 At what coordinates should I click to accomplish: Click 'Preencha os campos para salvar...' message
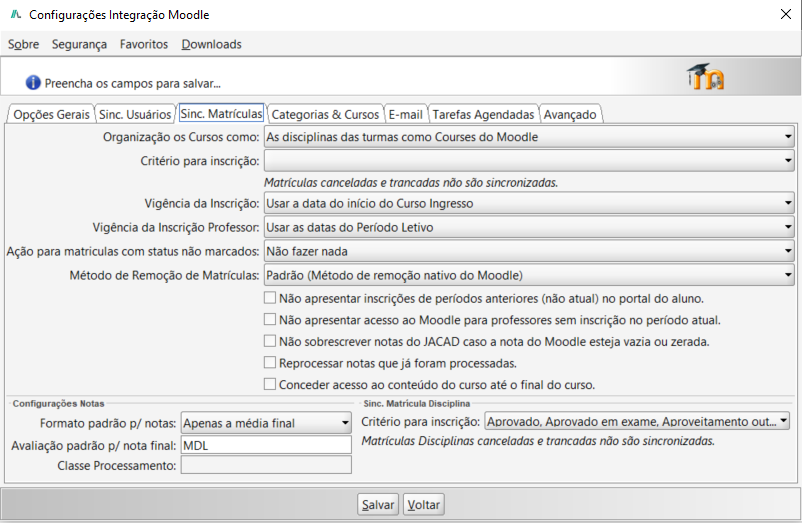point(132,83)
